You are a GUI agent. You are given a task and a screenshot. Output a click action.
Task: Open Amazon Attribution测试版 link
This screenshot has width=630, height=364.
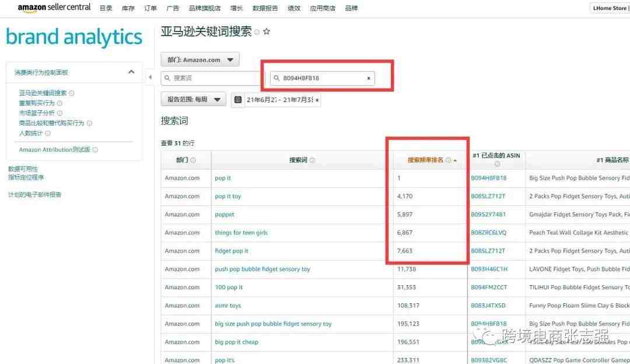[55, 150]
